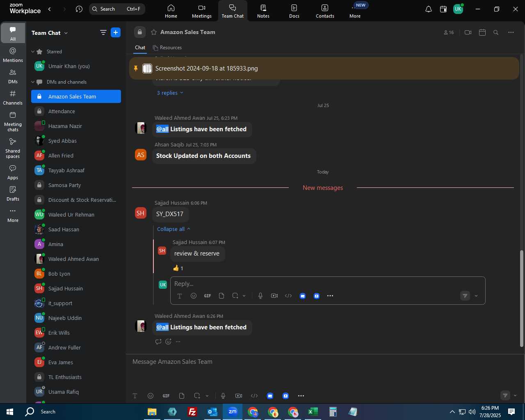The height and width of the screenshot is (420, 525).
Task: Collapse all replies under SY_DX517
Action: tap(173, 229)
